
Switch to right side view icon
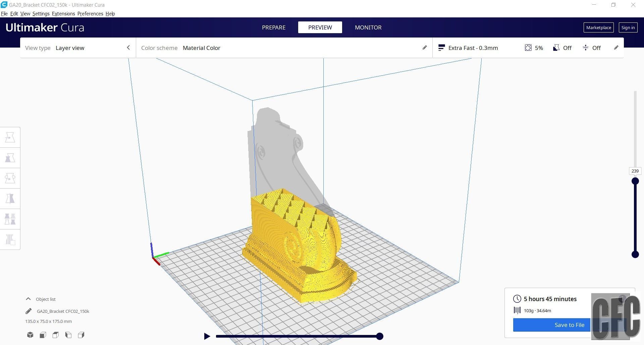(81, 335)
